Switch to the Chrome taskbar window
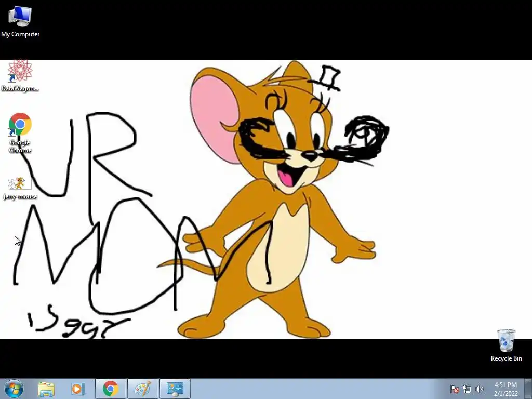The image size is (532, 399). click(111, 389)
